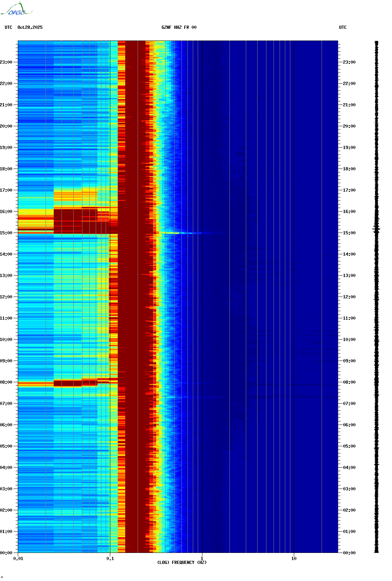Image resolution: width=392 pixels, height=581 pixels.
Task: Click the right 13:00 time label
Action: click(349, 276)
